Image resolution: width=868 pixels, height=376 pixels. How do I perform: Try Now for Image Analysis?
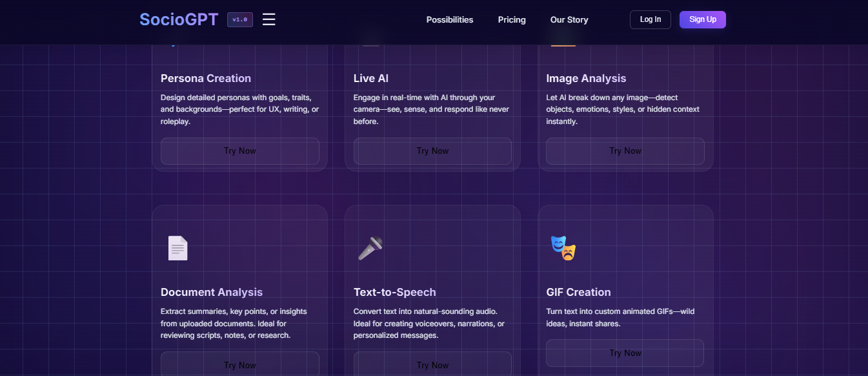625,151
